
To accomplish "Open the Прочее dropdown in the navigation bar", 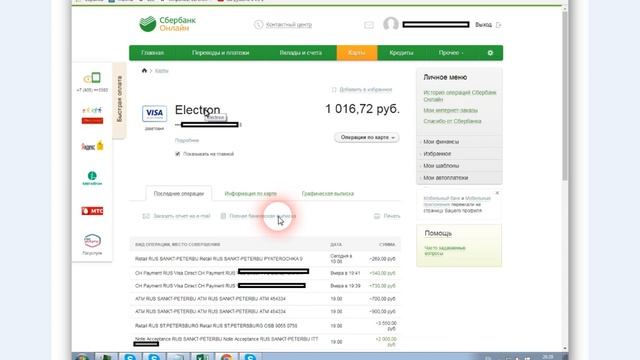I will point(451,53).
